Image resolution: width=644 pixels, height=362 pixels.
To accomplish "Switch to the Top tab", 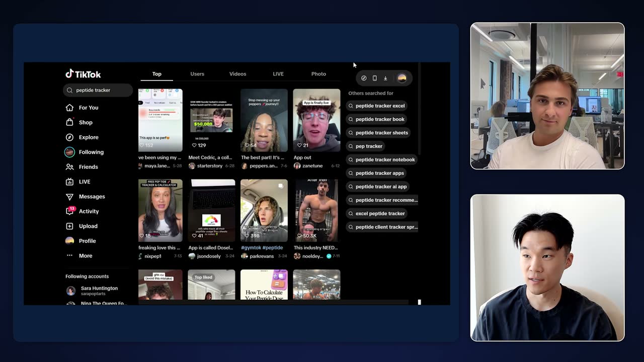I will [157, 74].
